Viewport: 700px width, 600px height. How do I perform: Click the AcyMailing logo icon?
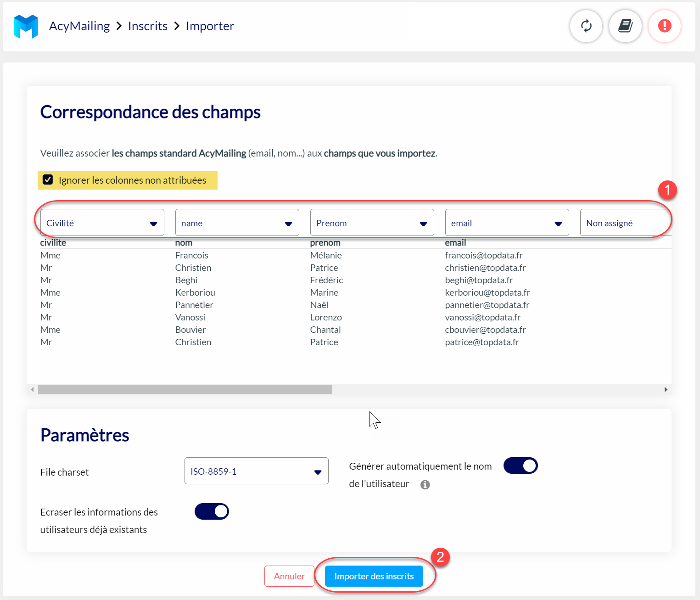[26, 26]
